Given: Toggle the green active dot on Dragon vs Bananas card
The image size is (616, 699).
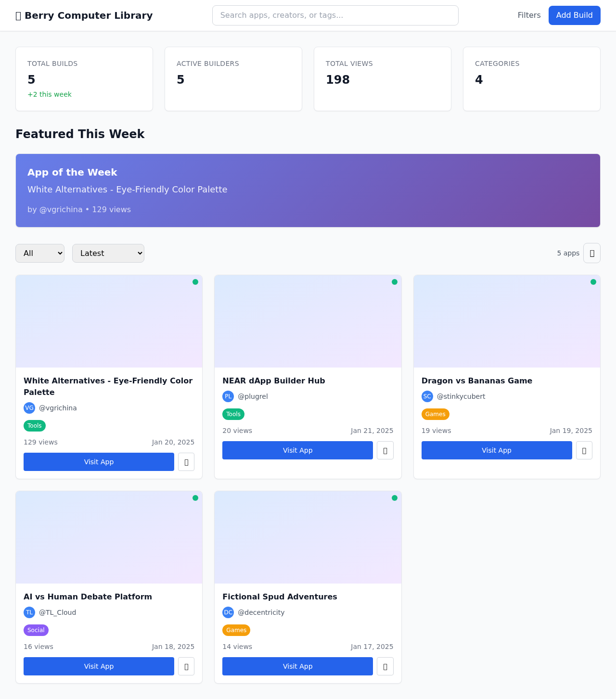Looking at the screenshot, I should click(594, 282).
